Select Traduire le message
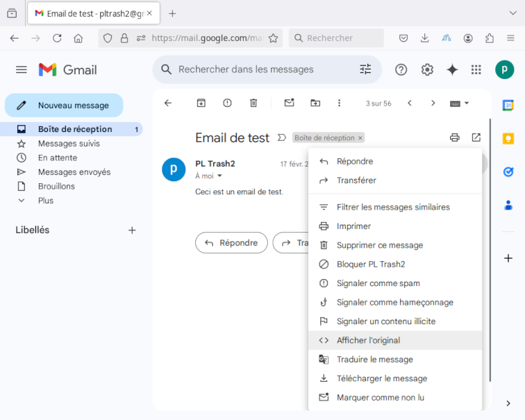 pos(395,360)
